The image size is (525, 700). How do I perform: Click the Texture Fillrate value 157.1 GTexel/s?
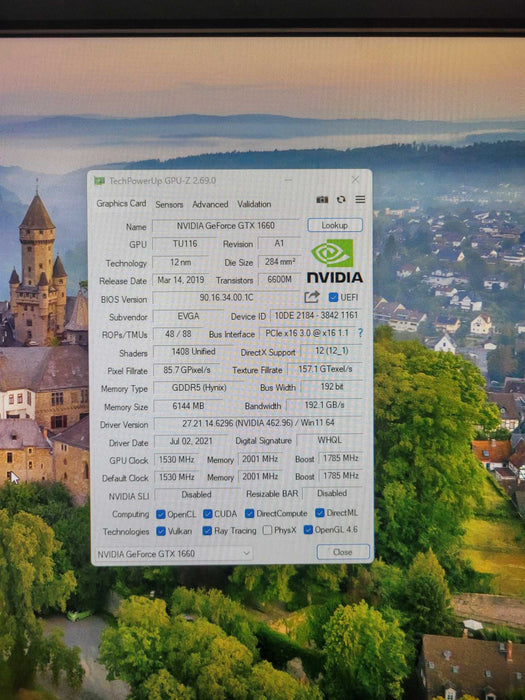point(325,369)
